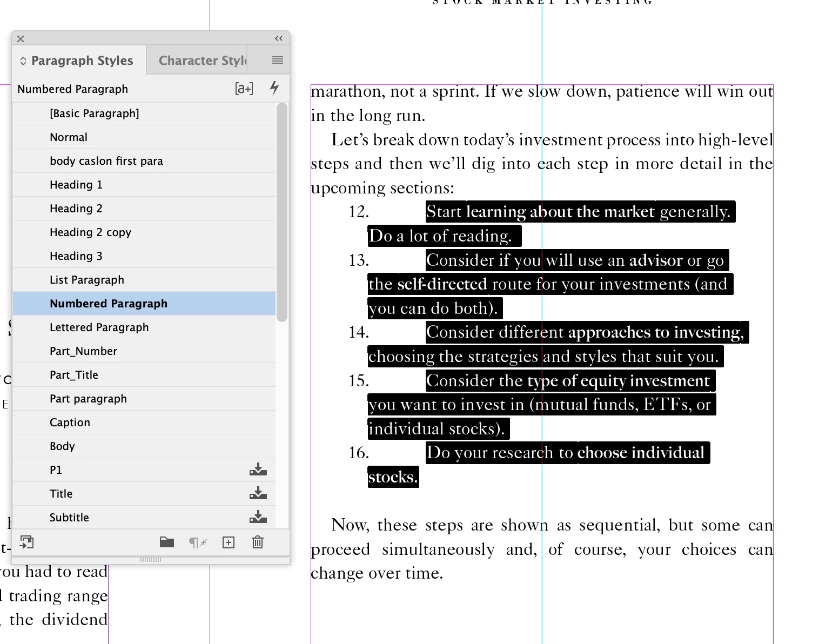Click the clear overrides pilcrow icon
This screenshot has height=644, width=819.
(198, 542)
